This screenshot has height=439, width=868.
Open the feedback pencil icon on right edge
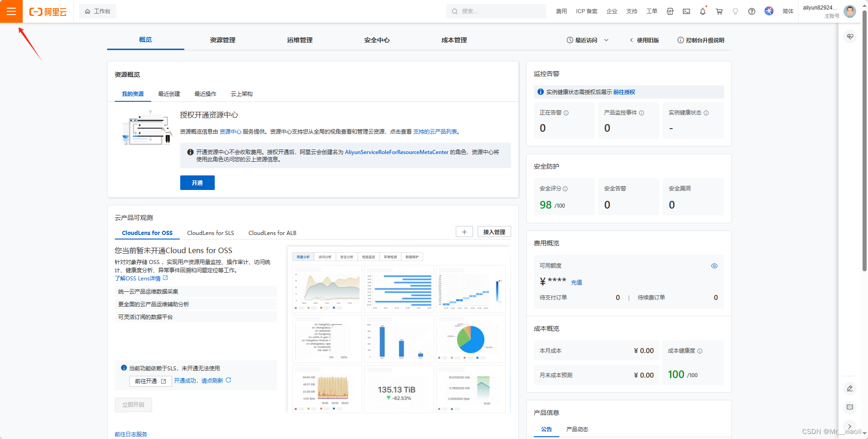[x=849, y=389]
